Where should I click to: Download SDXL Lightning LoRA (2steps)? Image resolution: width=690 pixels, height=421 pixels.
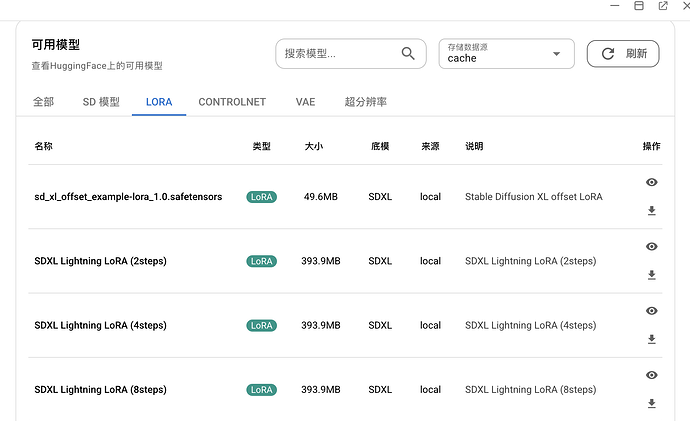(x=652, y=275)
